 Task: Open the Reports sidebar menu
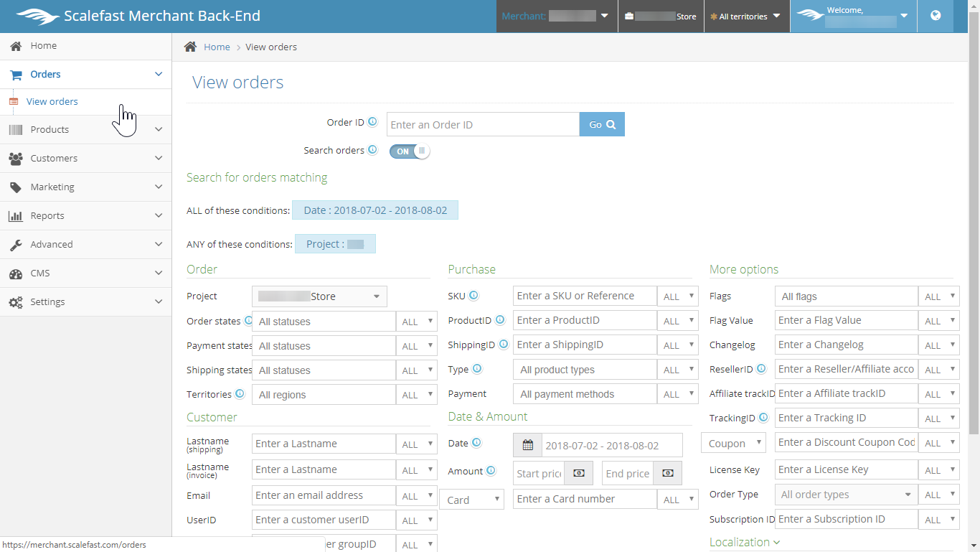(85, 215)
